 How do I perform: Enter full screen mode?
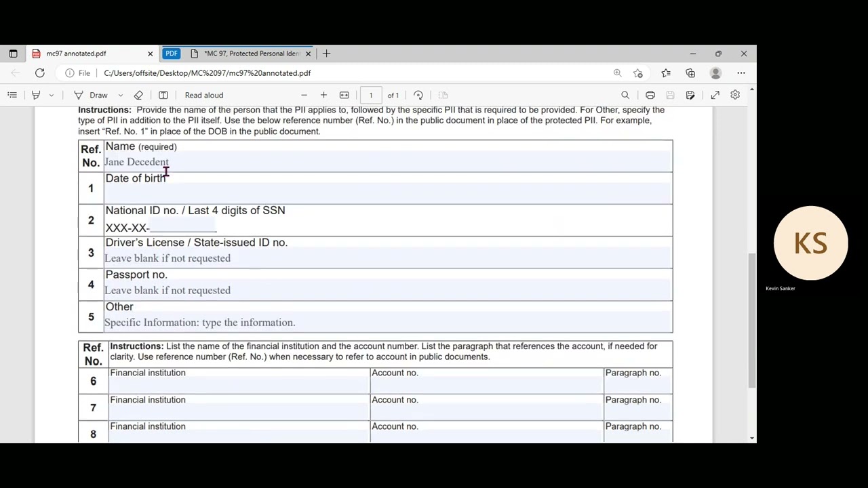(x=715, y=96)
